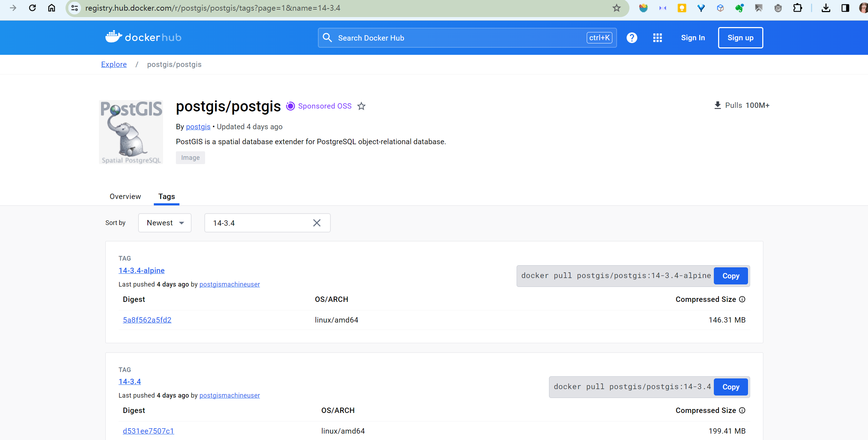Open the Docker Hub apps grid menu
This screenshot has height=440, width=868.
(657, 37)
